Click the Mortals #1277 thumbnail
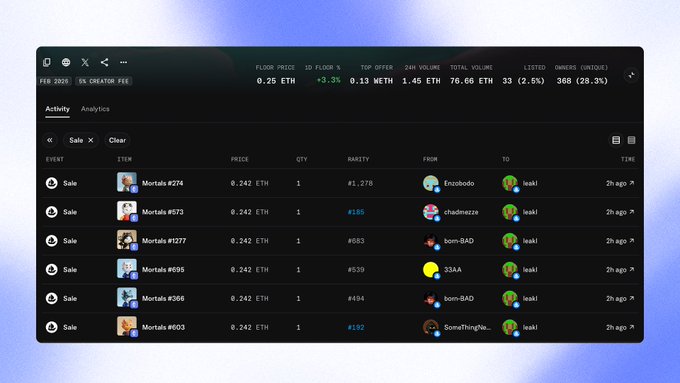Image resolution: width=680 pixels, height=383 pixels. (127, 240)
